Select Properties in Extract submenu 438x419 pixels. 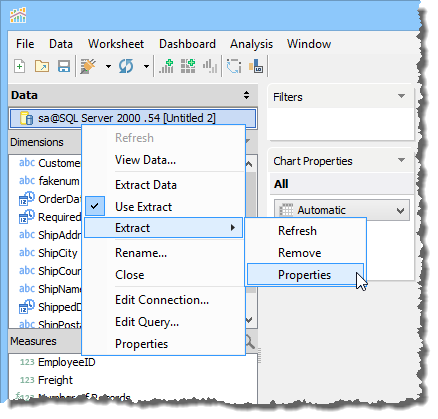tap(305, 275)
